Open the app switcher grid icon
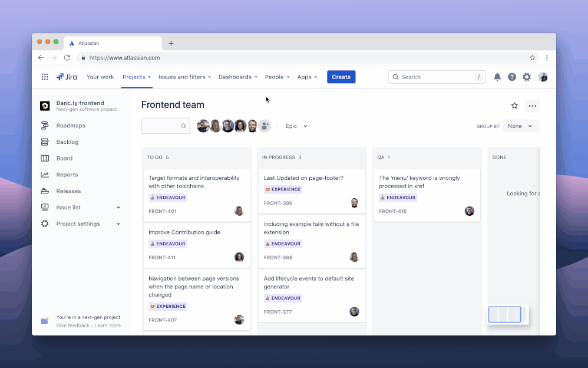Screen dimensions: 588x368 coord(45,77)
